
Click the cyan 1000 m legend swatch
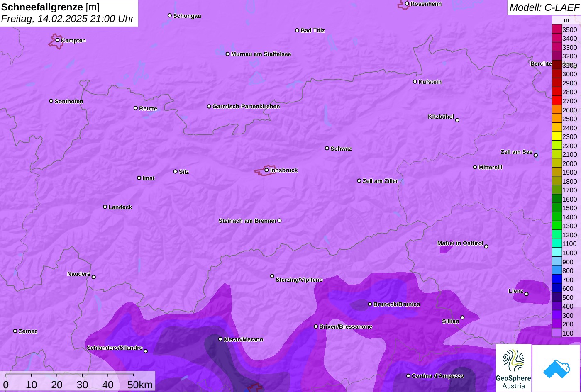click(557, 252)
